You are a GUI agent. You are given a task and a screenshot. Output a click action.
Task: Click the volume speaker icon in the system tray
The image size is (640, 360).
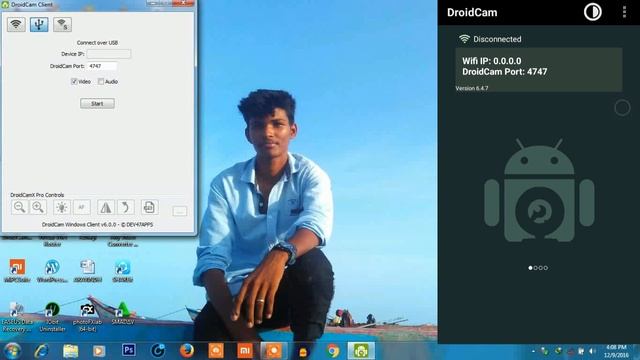click(x=592, y=351)
